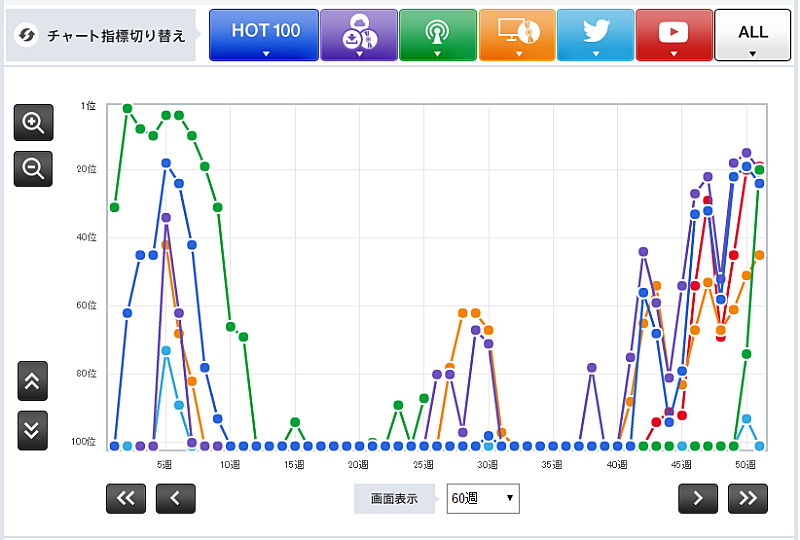Select the ALL metrics tab
Image resolution: width=800 pixels, height=540 pixels.
coord(752,35)
